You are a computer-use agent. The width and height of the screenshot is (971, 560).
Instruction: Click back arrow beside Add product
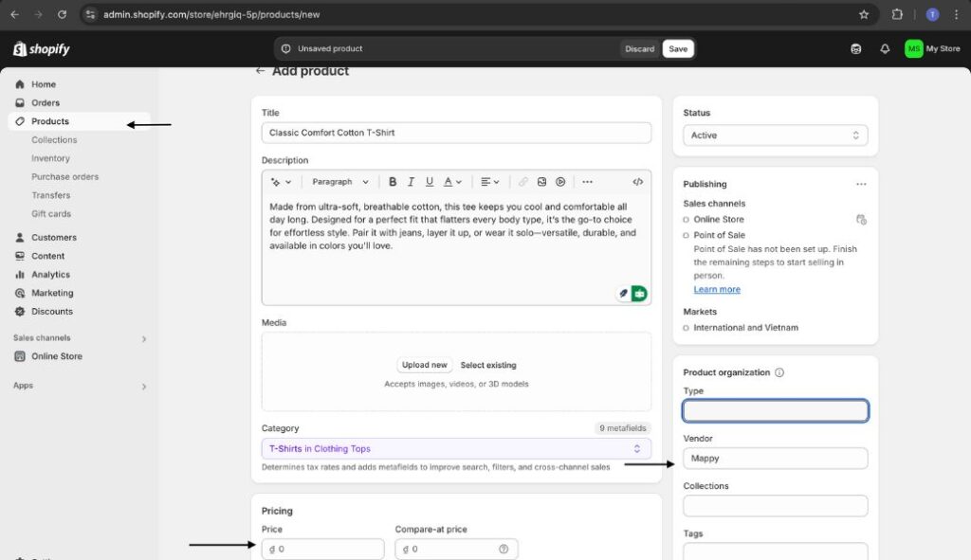pos(260,71)
